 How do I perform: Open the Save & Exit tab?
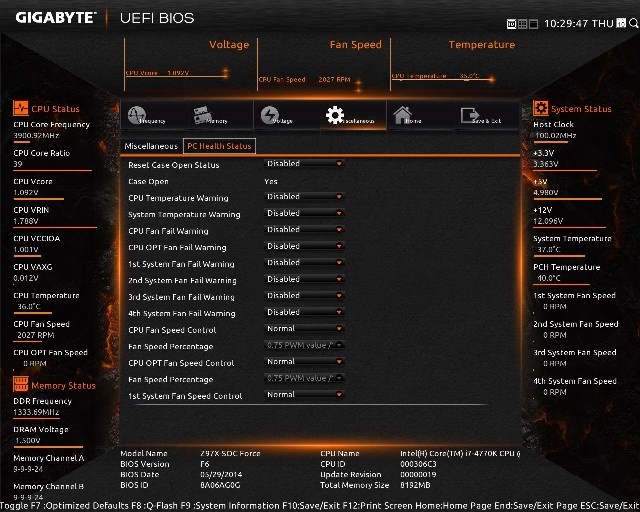[486, 115]
